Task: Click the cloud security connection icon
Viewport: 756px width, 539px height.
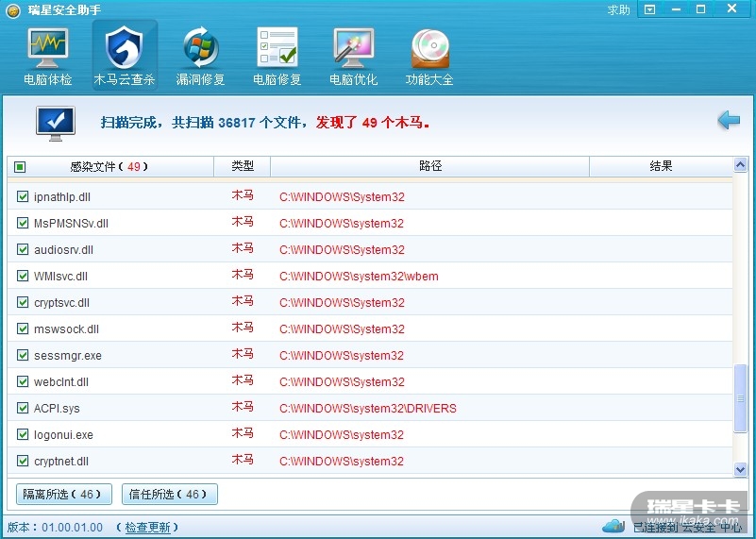Action: click(613, 525)
